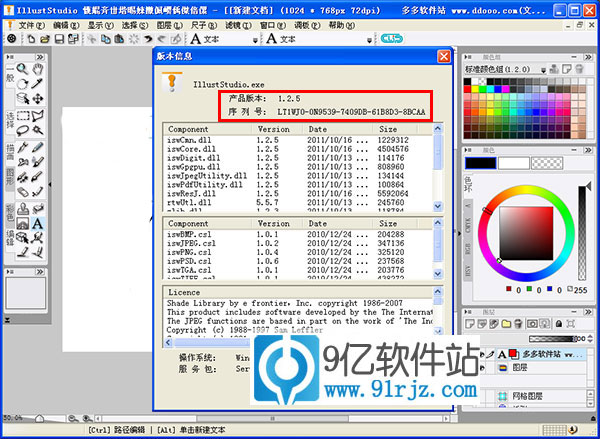Close the 版本信息 dialog
Screen dimensions: 600x439
443,56
